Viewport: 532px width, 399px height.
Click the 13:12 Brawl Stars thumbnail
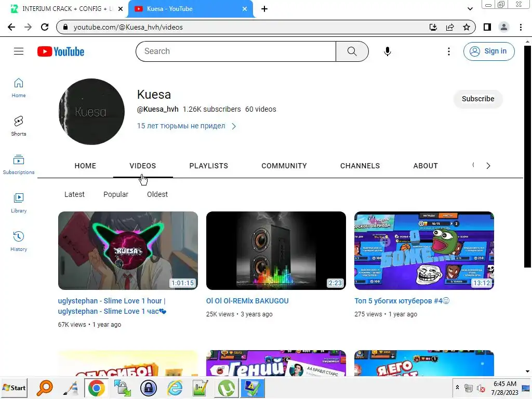424,250
